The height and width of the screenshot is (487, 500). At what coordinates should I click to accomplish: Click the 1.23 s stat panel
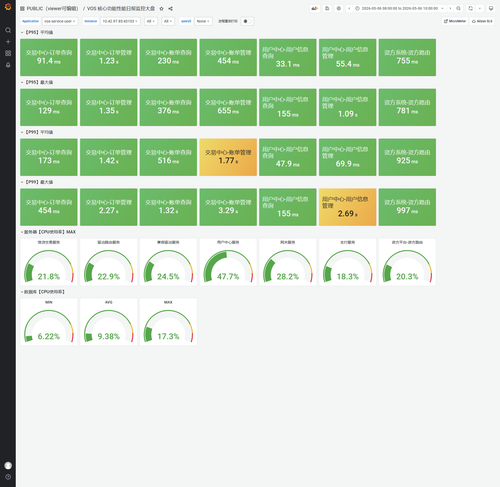(x=108, y=57)
